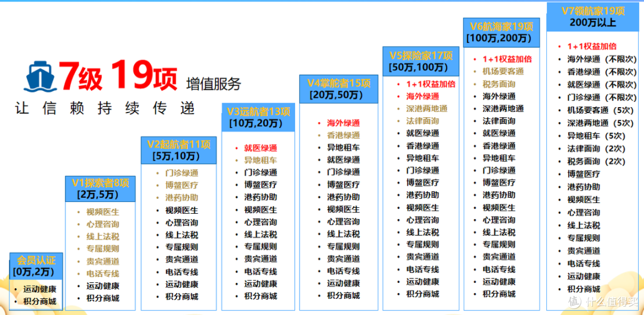The height and width of the screenshot is (315, 644).
Task: Click '香港绿通（不限次）' item
Action: coord(602,72)
